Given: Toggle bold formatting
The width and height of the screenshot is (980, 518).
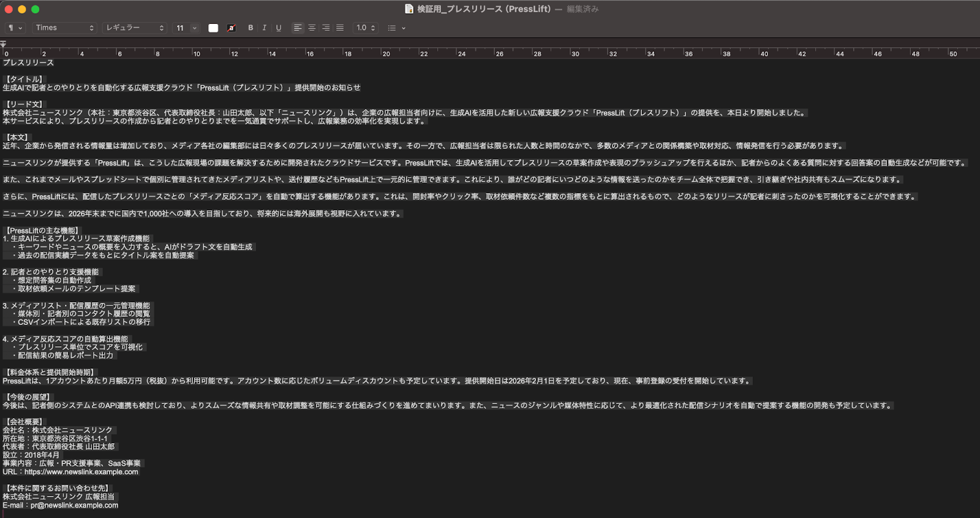Looking at the screenshot, I should pos(251,28).
